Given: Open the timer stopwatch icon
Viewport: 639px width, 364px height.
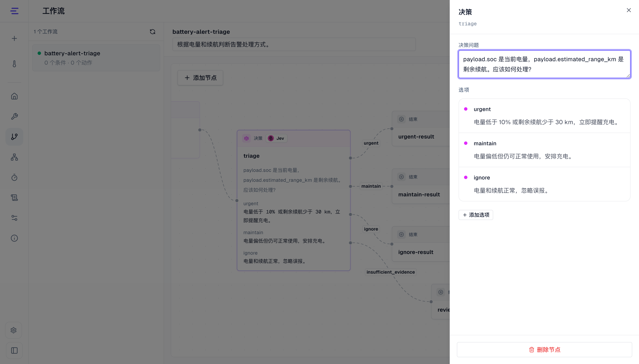Looking at the screenshot, I should (14, 177).
